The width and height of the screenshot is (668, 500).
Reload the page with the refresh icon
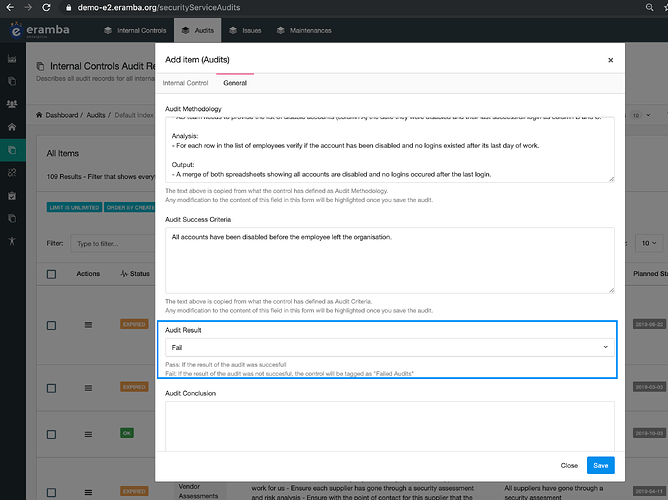(x=46, y=8)
